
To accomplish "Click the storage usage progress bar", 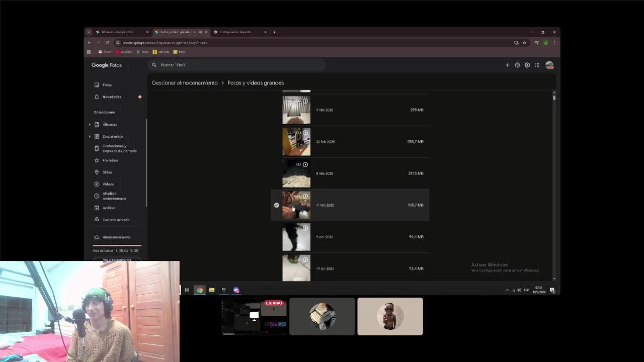I will click(x=117, y=245).
